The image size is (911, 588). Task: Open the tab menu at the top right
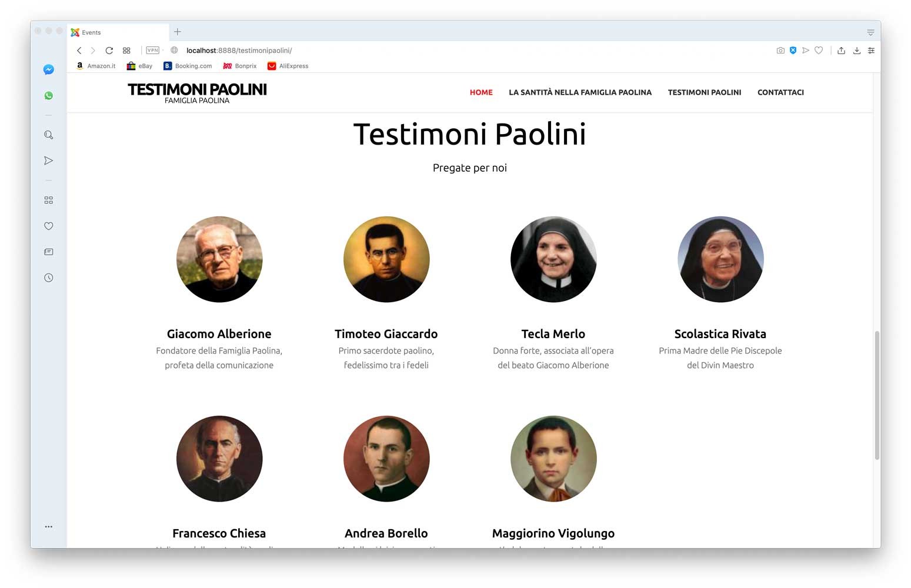coord(870,32)
